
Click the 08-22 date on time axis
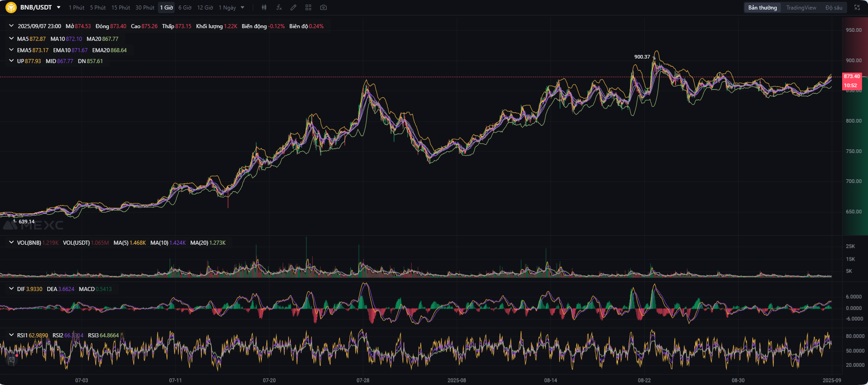click(x=644, y=380)
